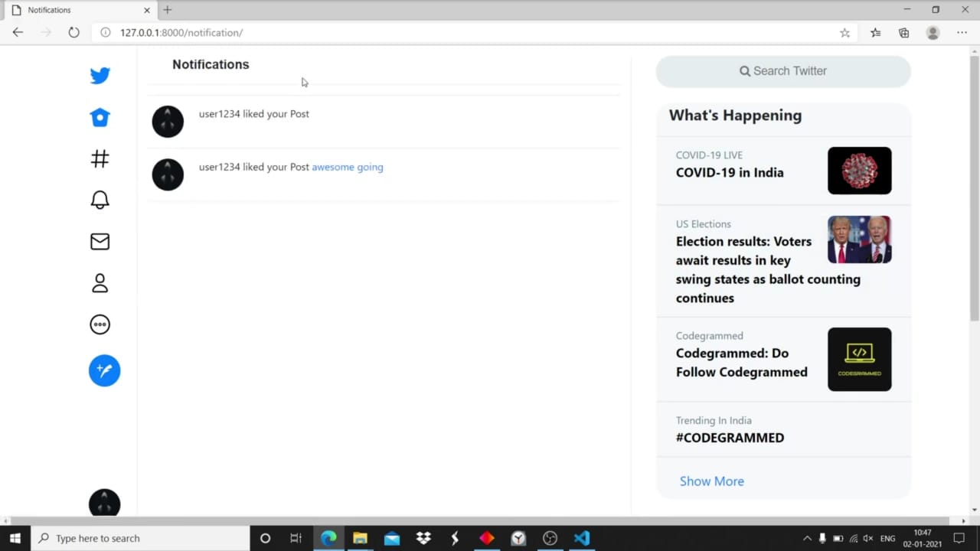Open More options circle icon in sidebar
This screenshot has width=980, height=551.
pyautogui.click(x=100, y=324)
